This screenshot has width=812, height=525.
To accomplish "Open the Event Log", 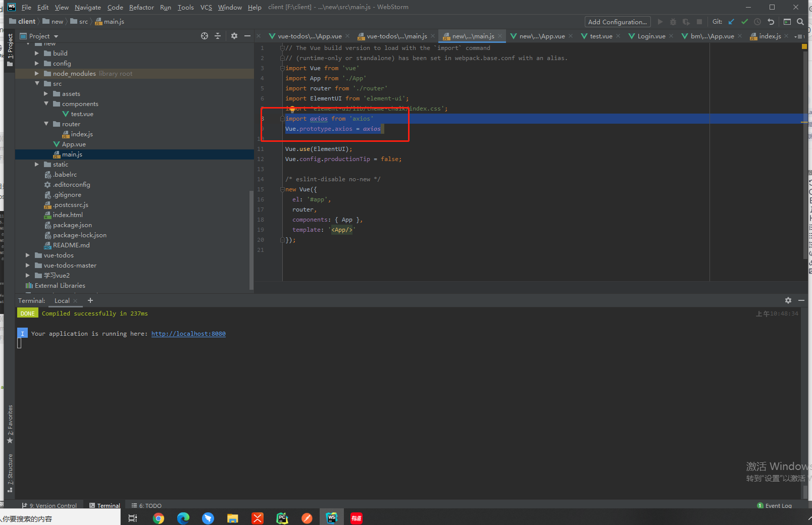I will pyautogui.click(x=775, y=505).
